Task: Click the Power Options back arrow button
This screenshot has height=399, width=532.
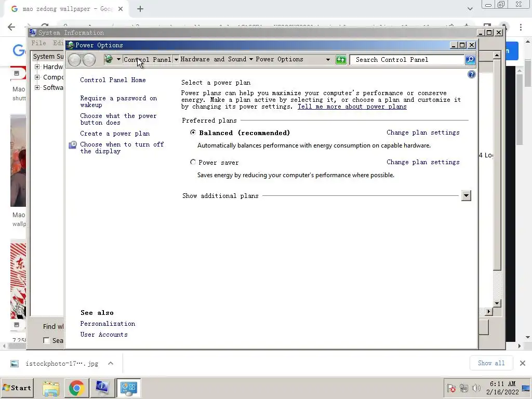Action: [x=74, y=60]
